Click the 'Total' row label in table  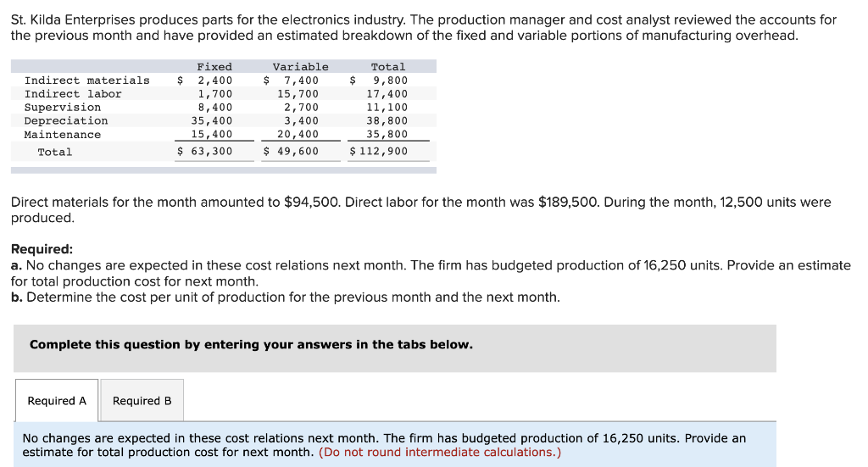click(55, 153)
